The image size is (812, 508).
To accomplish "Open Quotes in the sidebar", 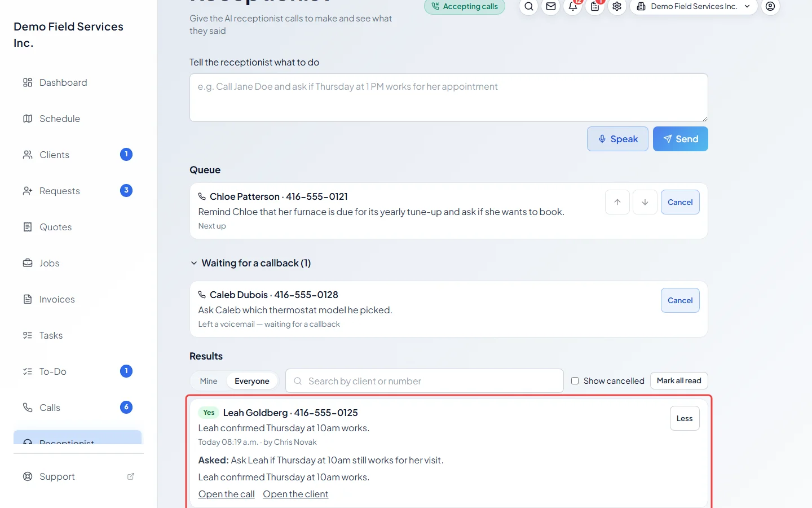I will pos(77,227).
